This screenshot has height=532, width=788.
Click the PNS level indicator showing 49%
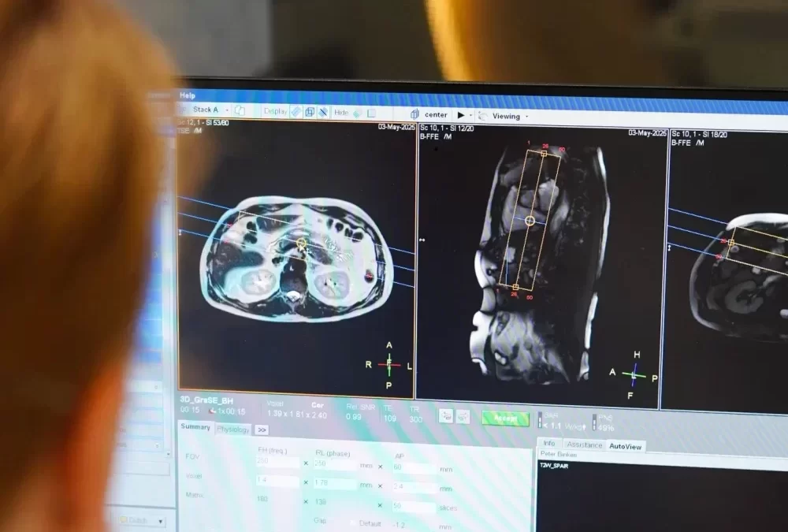(x=594, y=422)
